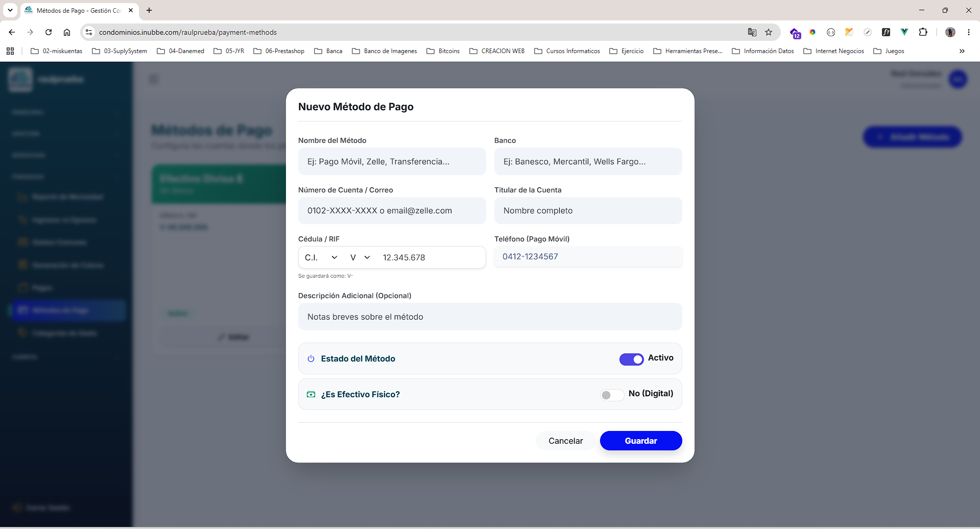980x529 pixels.
Task: Open the Banca bookmarks folder
Action: 328,51
